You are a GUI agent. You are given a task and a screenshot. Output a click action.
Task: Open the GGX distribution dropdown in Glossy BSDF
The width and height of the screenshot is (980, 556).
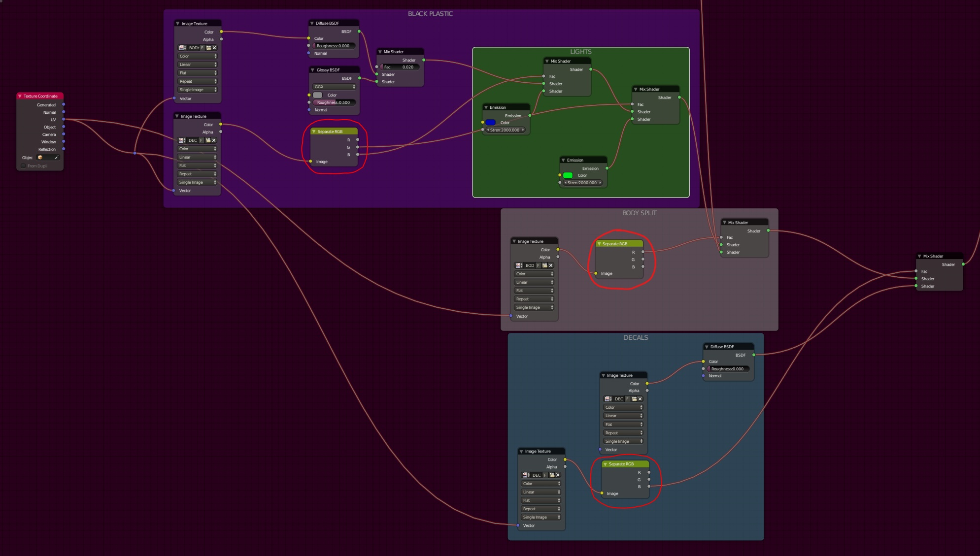click(334, 87)
